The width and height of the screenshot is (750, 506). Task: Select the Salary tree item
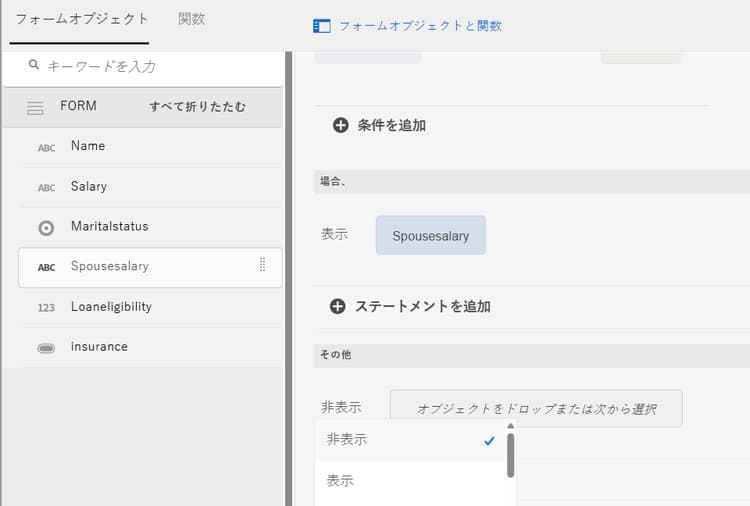[149, 187]
